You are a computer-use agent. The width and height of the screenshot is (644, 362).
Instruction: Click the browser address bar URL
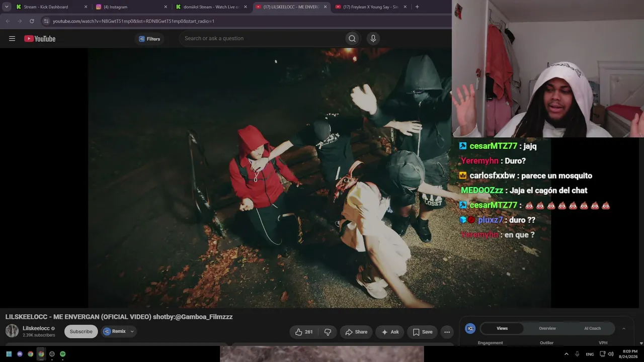tap(133, 21)
